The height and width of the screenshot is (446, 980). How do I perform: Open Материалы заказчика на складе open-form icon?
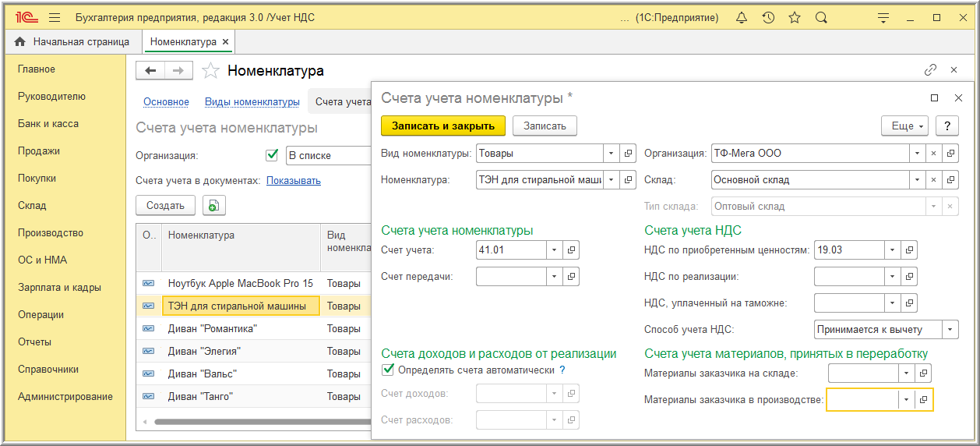(923, 373)
